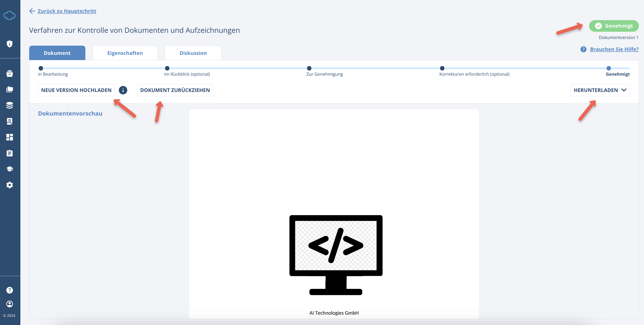
Task: Open the user account icon in sidebar
Action: coord(10,304)
